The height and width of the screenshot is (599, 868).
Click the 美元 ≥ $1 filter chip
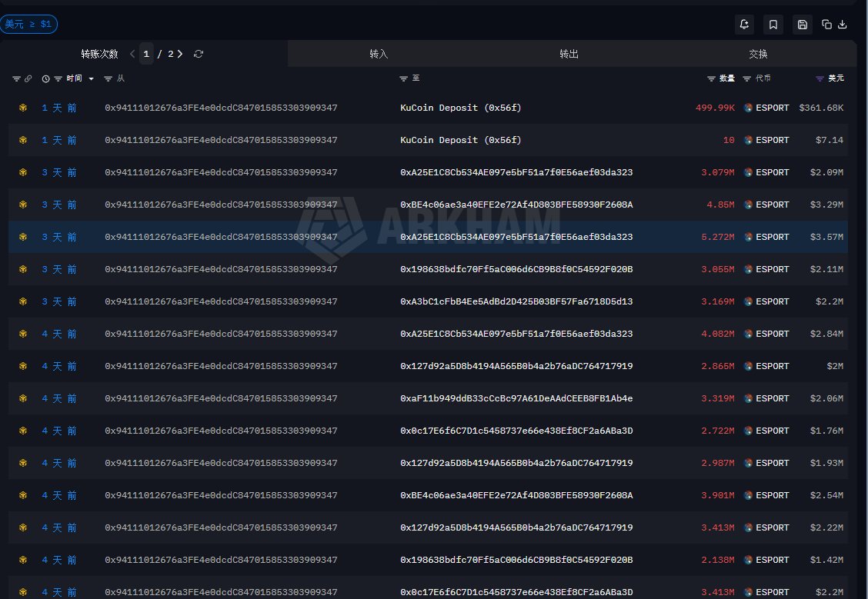[28, 24]
